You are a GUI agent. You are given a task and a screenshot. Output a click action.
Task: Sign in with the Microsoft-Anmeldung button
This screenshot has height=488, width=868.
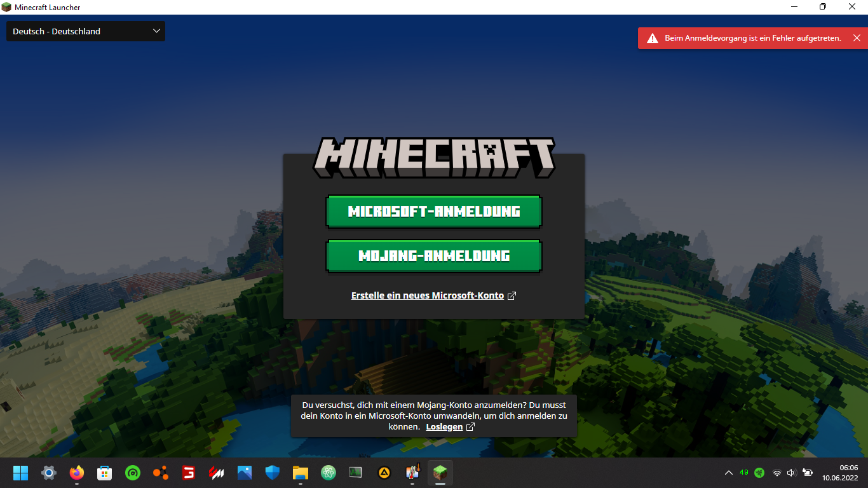pyautogui.click(x=433, y=212)
